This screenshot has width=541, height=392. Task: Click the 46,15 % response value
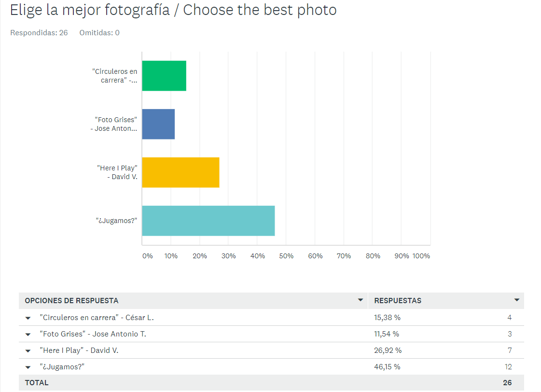[x=387, y=367]
